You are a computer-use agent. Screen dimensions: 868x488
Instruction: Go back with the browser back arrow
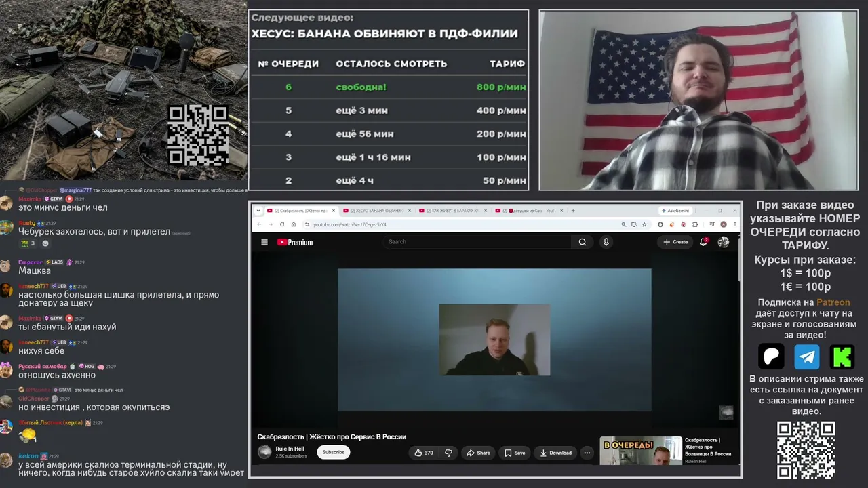click(259, 224)
